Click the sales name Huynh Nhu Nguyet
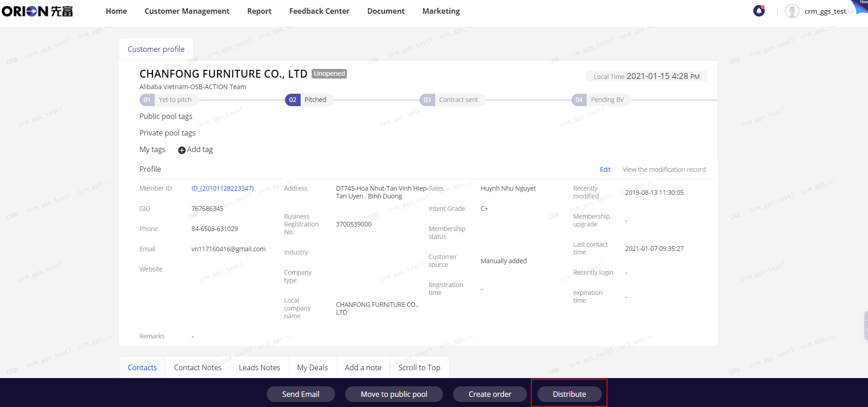868x407 pixels. [x=508, y=188]
